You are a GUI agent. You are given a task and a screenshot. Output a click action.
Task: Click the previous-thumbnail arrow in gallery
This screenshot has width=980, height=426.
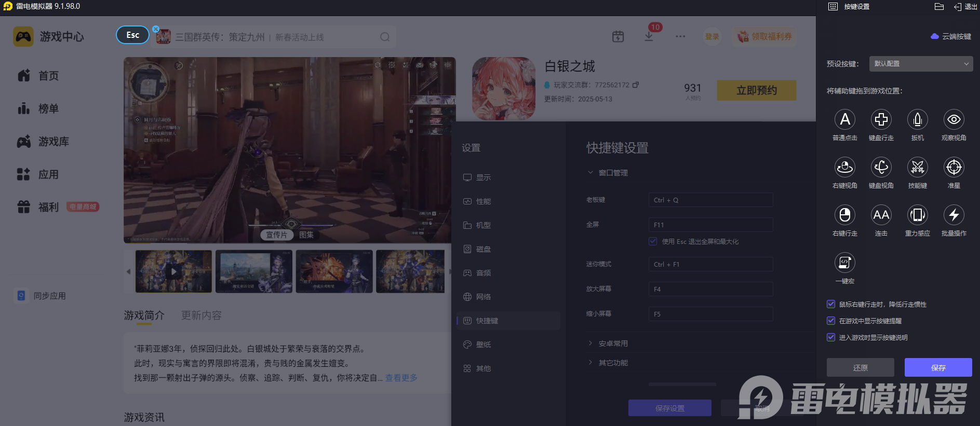point(128,271)
